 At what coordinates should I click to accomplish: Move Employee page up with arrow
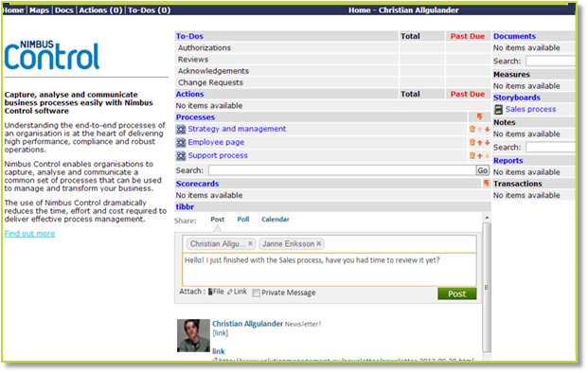[480, 143]
